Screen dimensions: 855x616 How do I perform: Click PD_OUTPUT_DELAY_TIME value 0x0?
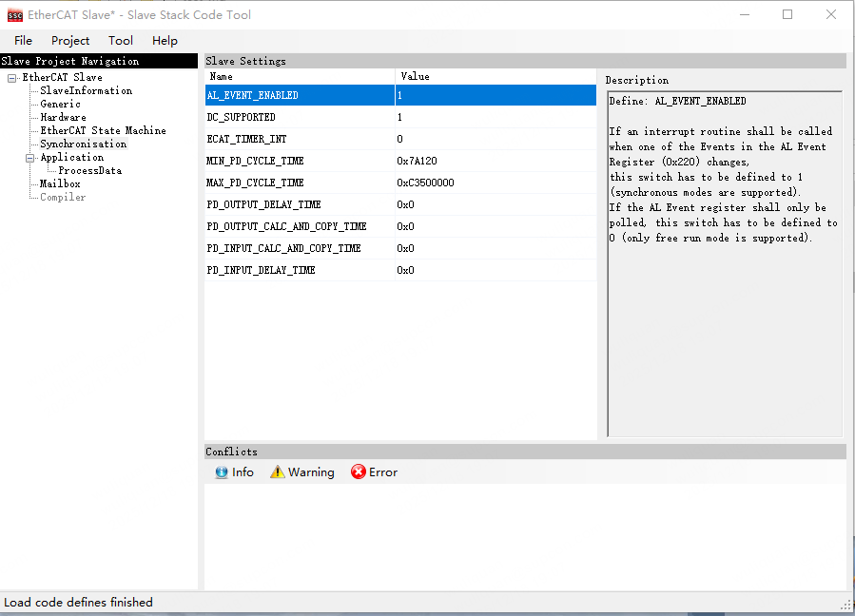pos(406,204)
